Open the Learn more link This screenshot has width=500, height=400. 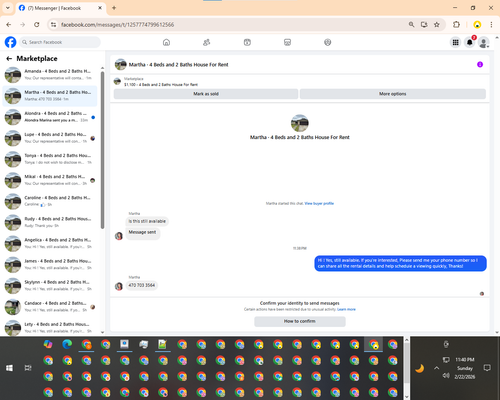pyautogui.click(x=346, y=309)
